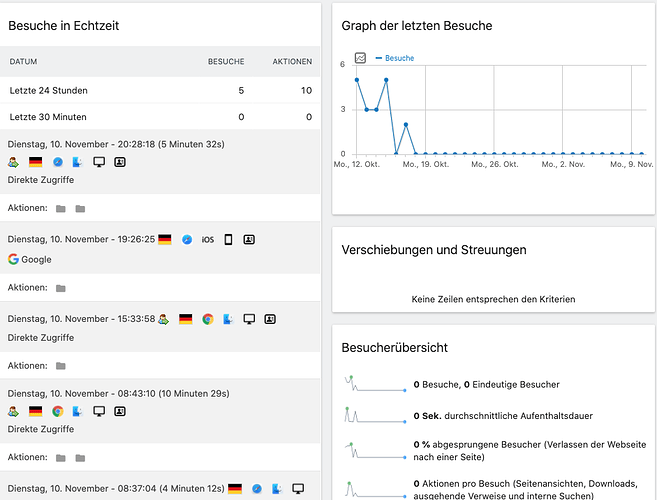Open visitor profile icon in 19:26:25 visit
657x500 pixels.
(x=249, y=240)
